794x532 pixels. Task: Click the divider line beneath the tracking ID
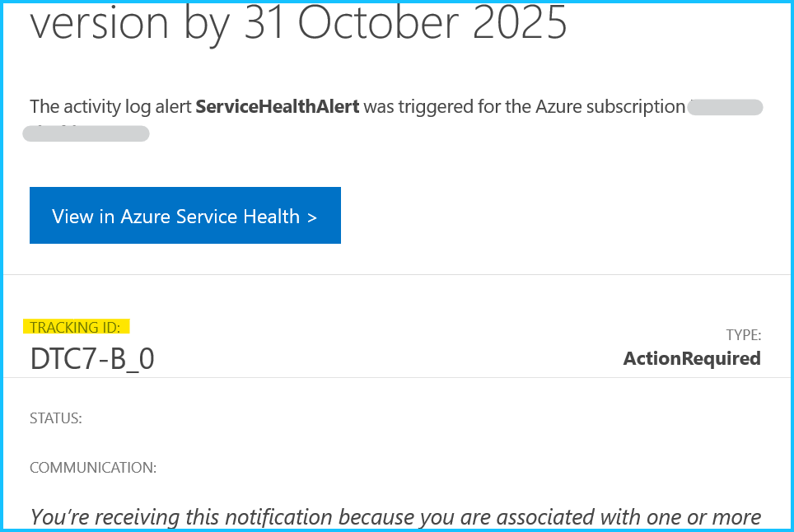397,378
